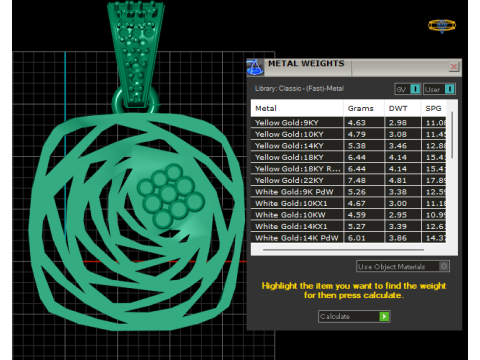Image resolution: width=480 pixels, height=360 pixels.
Task: Select the Yellow Gold:18KY R... row
Action: [x=349, y=169]
